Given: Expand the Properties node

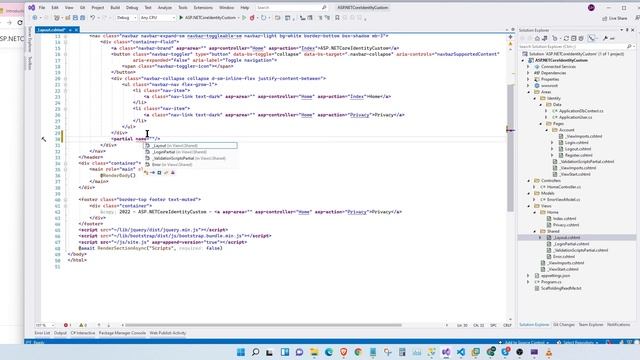Looking at the screenshot, I should pos(528,79).
